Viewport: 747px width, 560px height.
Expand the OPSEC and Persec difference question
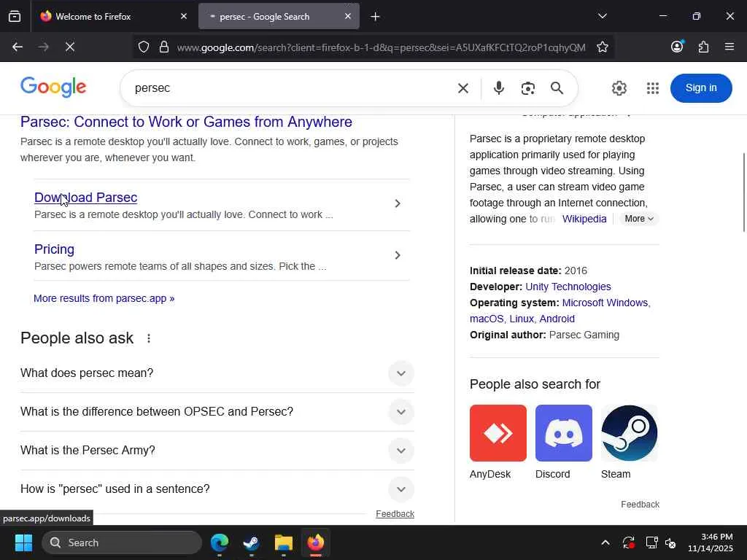tap(400, 412)
